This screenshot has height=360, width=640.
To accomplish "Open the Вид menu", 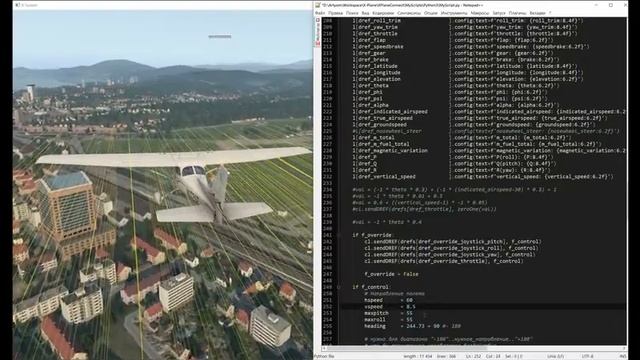I will click(x=365, y=13).
